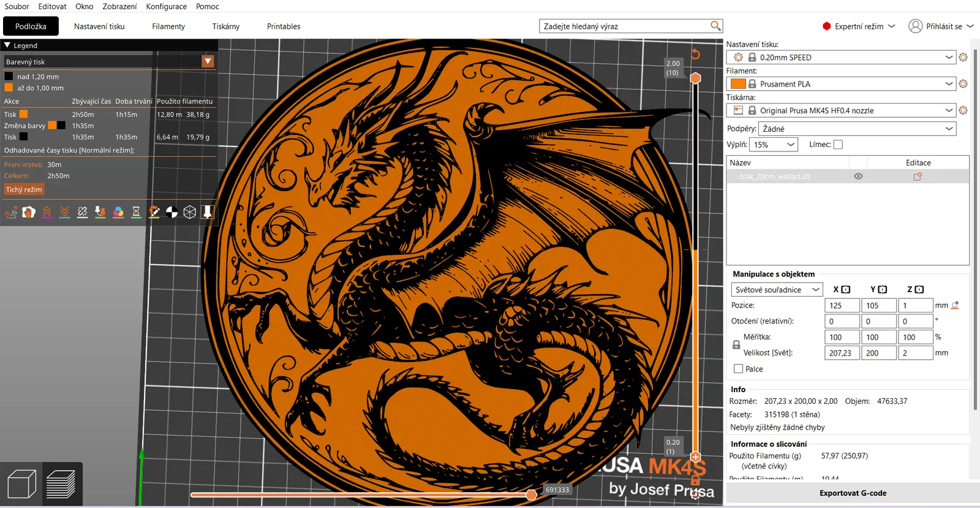Click the reset arrow above vertical layer slider

(x=695, y=54)
